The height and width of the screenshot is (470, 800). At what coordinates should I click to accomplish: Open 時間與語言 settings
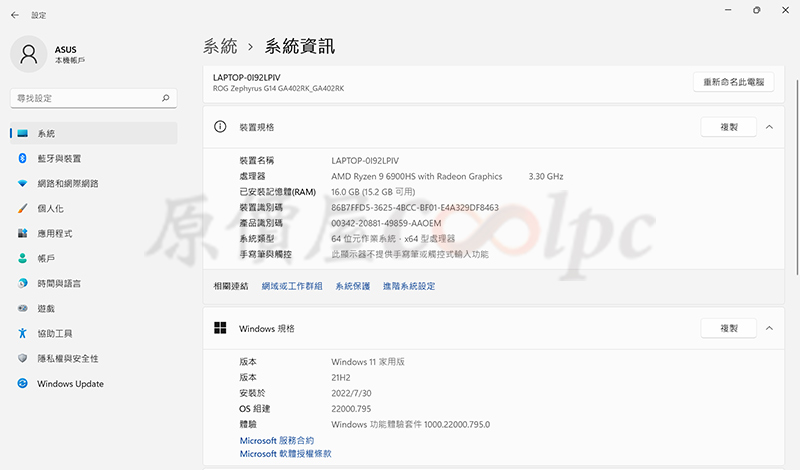click(94, 283)
